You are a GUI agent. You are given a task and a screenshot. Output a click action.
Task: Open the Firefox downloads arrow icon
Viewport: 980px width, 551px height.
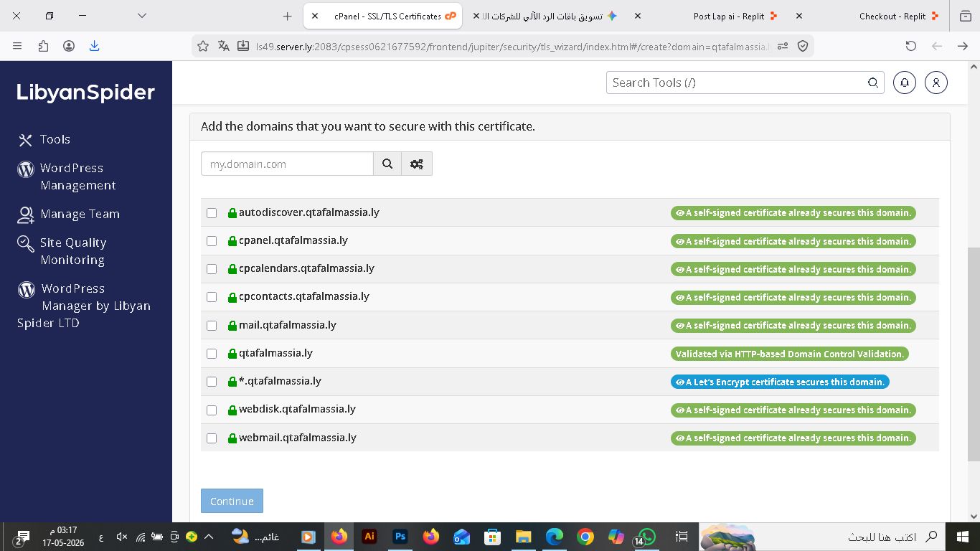94,46
